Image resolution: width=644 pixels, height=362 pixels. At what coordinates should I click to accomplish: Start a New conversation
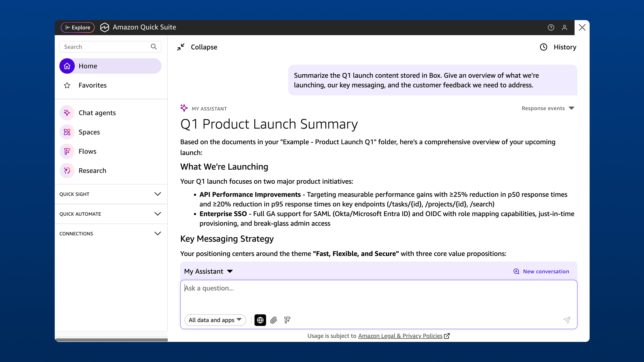coord(541,271)
